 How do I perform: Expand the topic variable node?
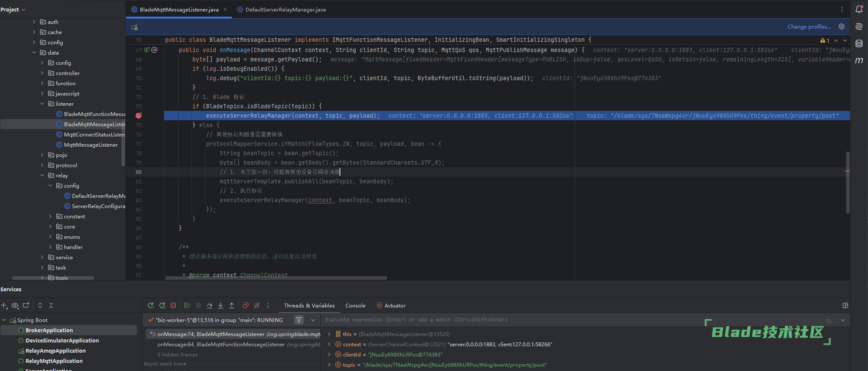(329, 365)
